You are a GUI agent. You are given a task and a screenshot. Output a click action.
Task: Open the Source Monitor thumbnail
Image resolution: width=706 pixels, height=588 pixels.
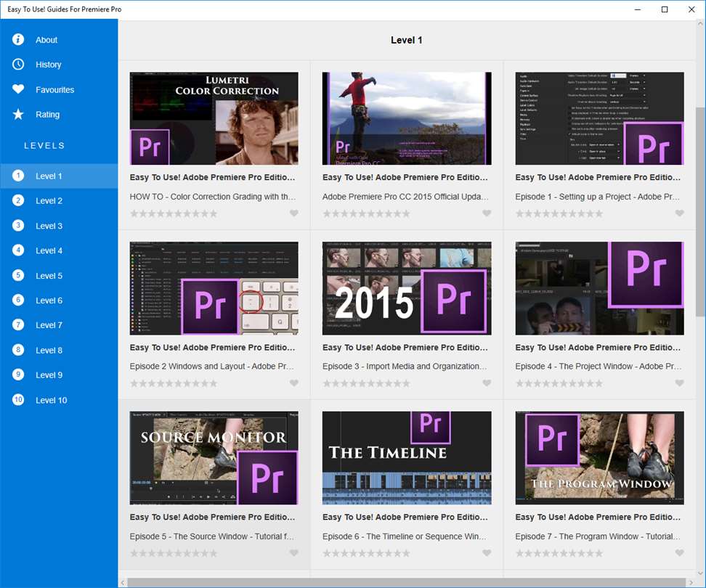pyautogui.click(x=214, y=457)
